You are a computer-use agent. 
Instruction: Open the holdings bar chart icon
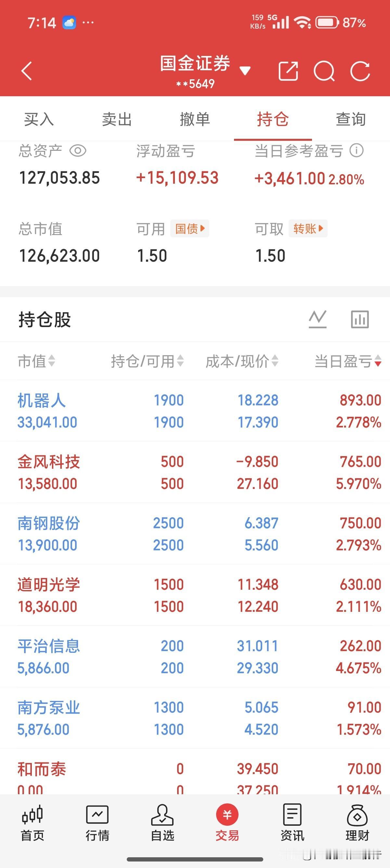point(360,319)
